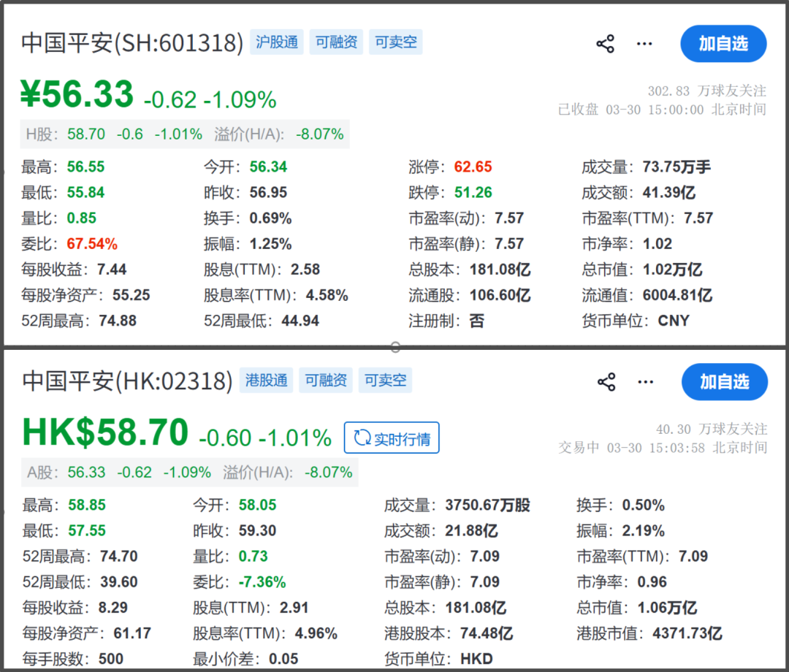The image size is (789, 672).
Task: Refresh quotes with the 实时行情 button
Action: tap(392, 438)
